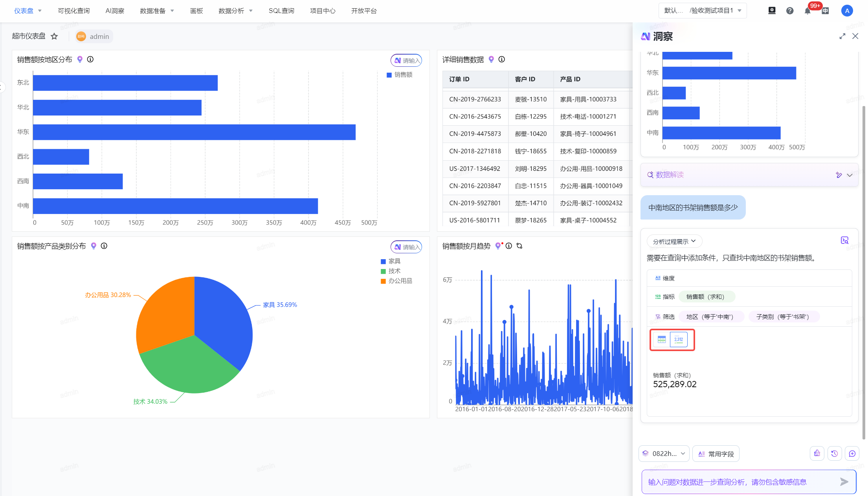
Task: Open the 项目中心 menu item
Action: pyautogui.click(x=323, y=11)
